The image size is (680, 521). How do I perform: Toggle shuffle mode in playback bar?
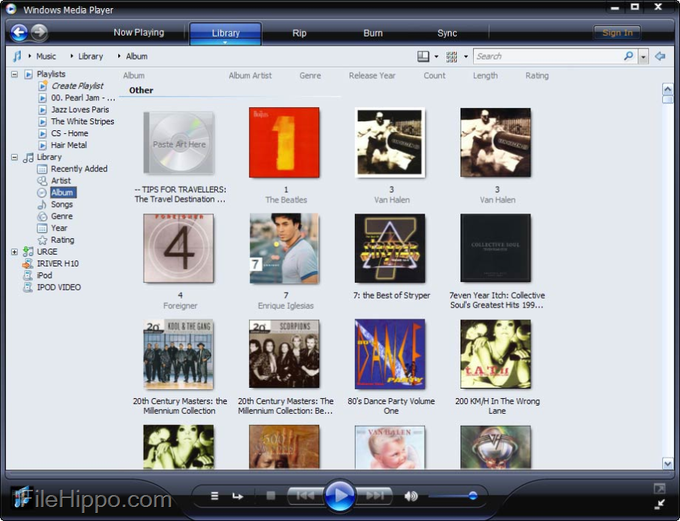[x=215, y=495]
